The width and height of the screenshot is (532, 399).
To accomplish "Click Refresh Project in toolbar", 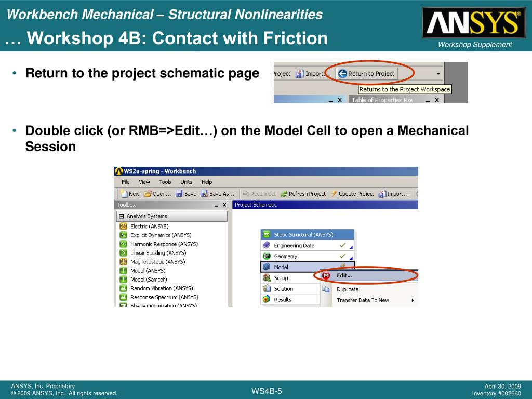I will 303,194.
